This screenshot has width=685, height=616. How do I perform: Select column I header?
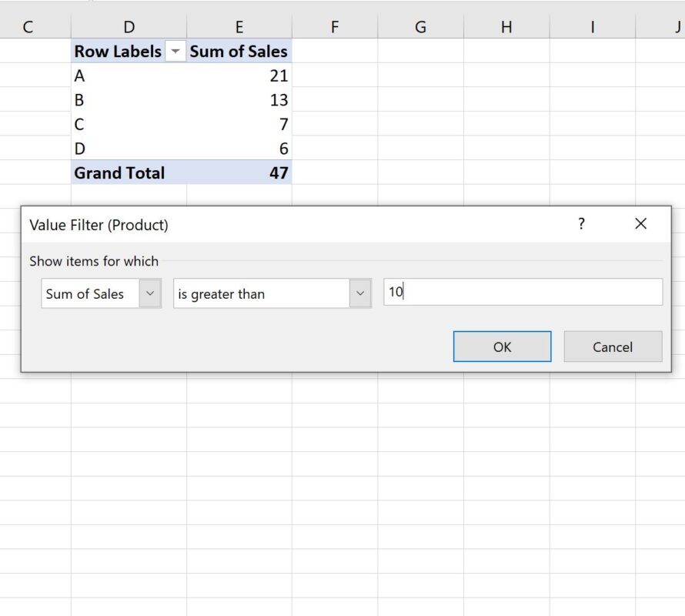coord(593,27)
